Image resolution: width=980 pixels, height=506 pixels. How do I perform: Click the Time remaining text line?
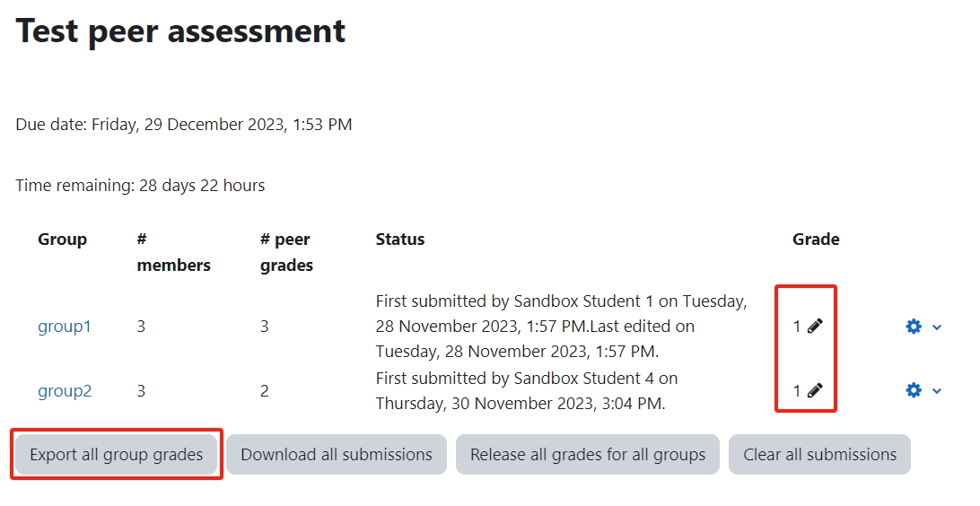pos(140,186)
